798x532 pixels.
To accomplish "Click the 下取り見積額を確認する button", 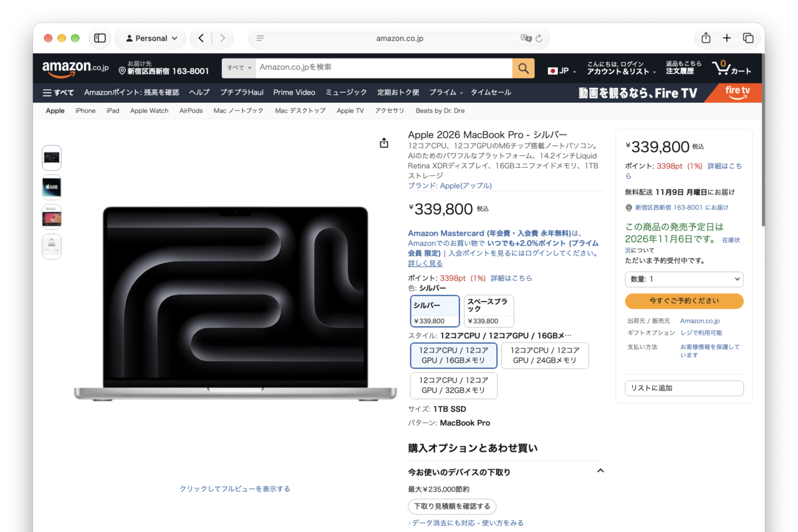I will [452, 506].
